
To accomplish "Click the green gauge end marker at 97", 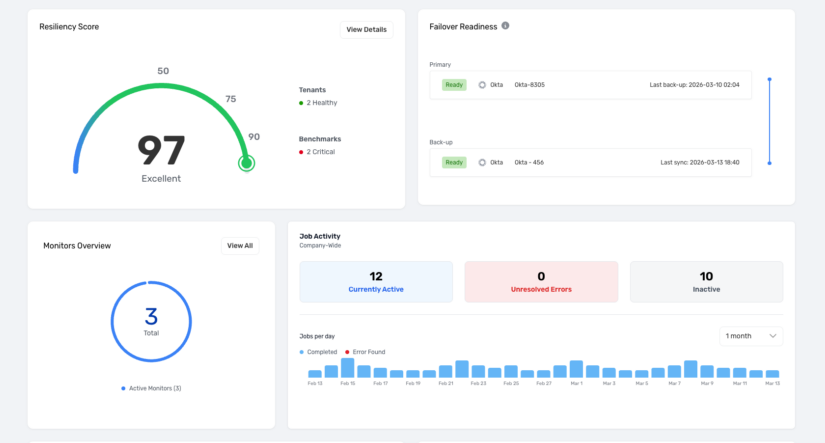I will pos(246,163).
